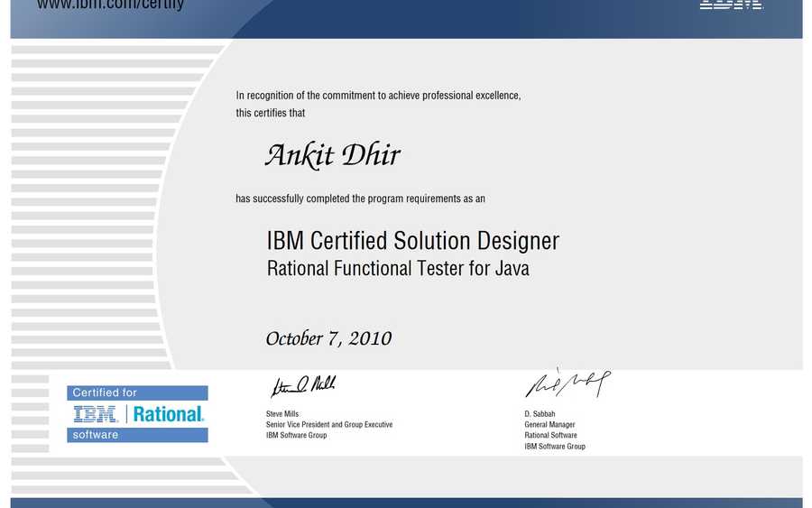Click the www.ibm.com/certify URL text
The image size is (812, 508).
click(110, 5)
